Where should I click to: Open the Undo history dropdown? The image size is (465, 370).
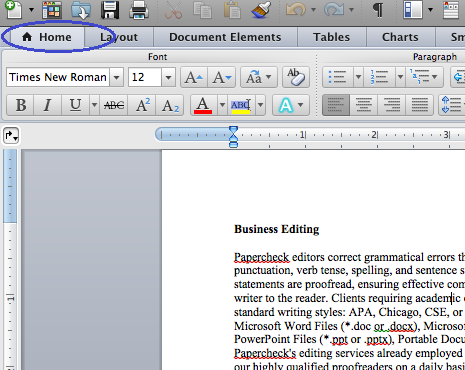(x=313, y=9)
